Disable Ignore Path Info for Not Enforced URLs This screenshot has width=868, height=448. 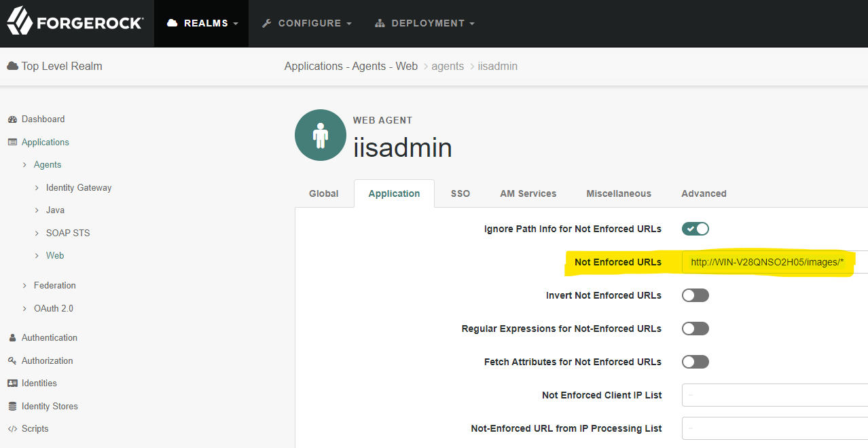point(695,229)
